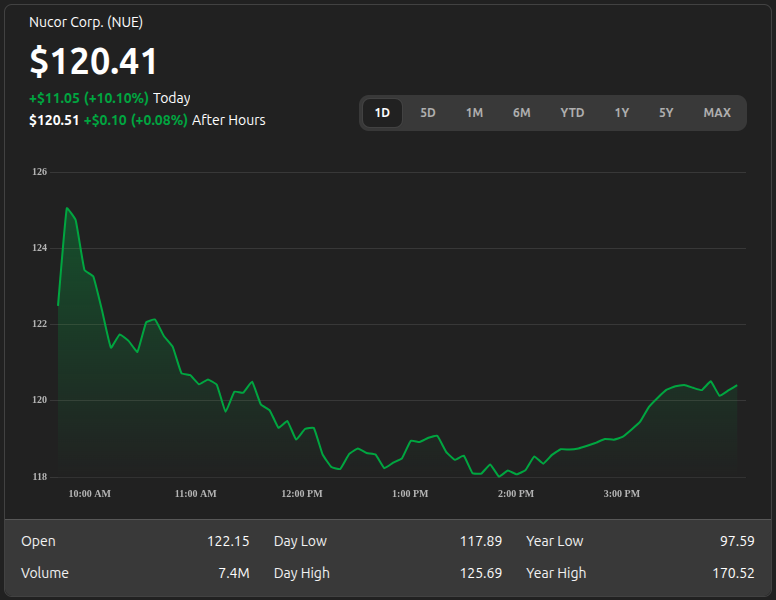Click the Volume value 7.4M

(234, 573)
